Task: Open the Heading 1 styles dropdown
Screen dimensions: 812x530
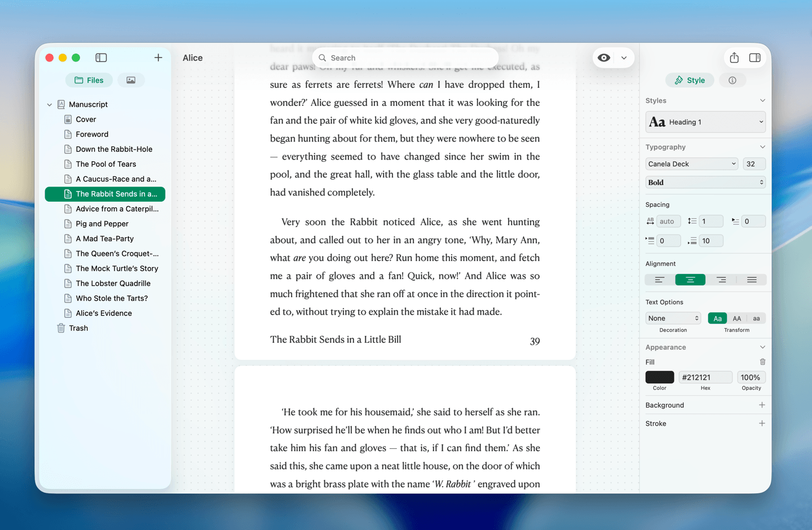Action: coord(705,122)
